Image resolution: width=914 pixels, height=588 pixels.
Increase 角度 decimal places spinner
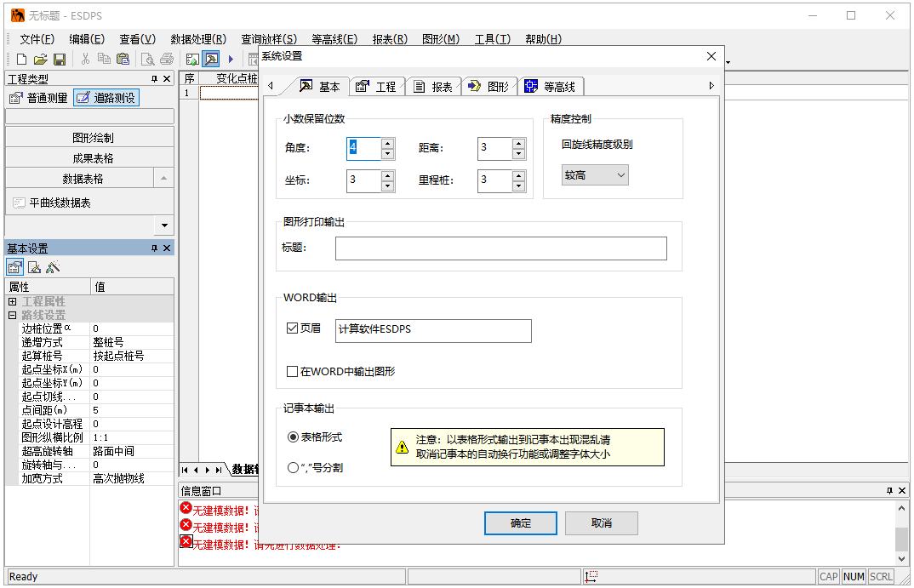coord(387,143)
